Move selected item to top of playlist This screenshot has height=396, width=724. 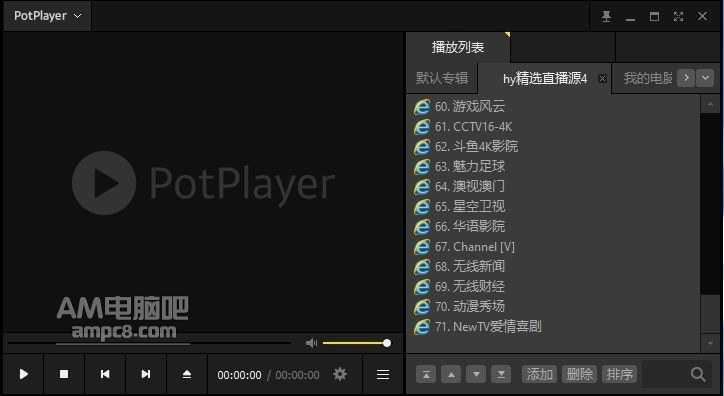tap(426, 374)
